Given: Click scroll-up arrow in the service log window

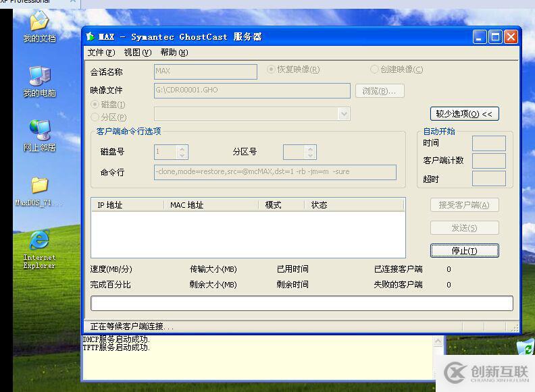Looking at the screenshot, I should coord(438,341).
